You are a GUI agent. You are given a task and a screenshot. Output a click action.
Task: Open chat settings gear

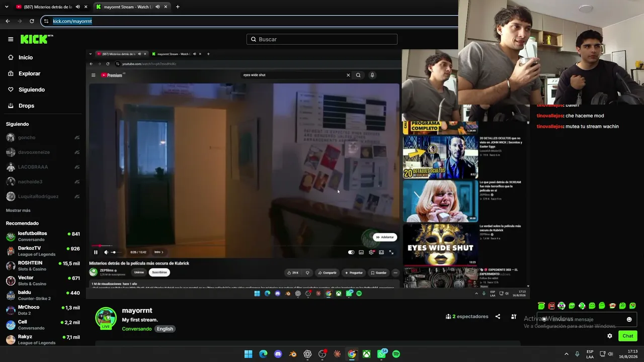click(610, 336)
